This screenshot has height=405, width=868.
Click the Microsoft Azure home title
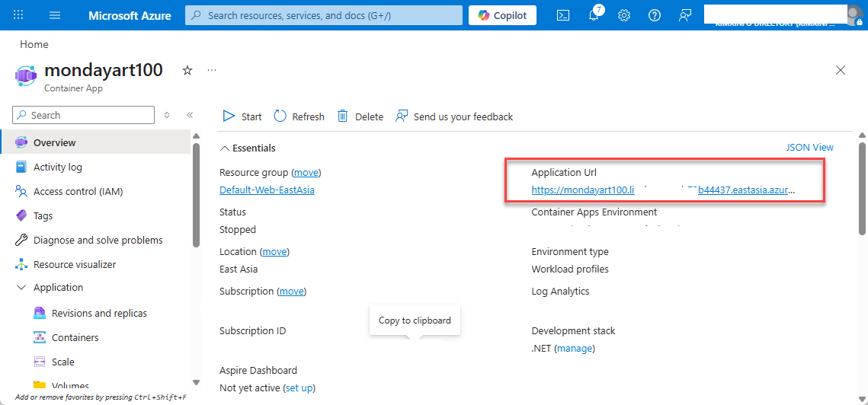(130, 15)
